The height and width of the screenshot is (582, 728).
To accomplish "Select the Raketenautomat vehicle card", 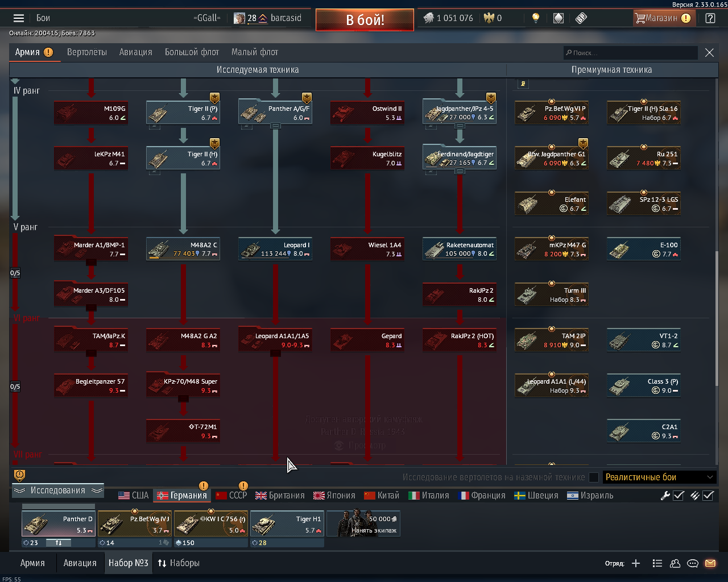I will tap(460, 250).
